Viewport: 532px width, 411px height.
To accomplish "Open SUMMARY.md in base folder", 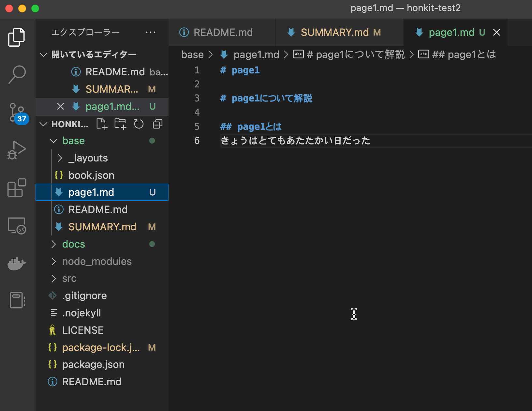I will tap(102, 227).
